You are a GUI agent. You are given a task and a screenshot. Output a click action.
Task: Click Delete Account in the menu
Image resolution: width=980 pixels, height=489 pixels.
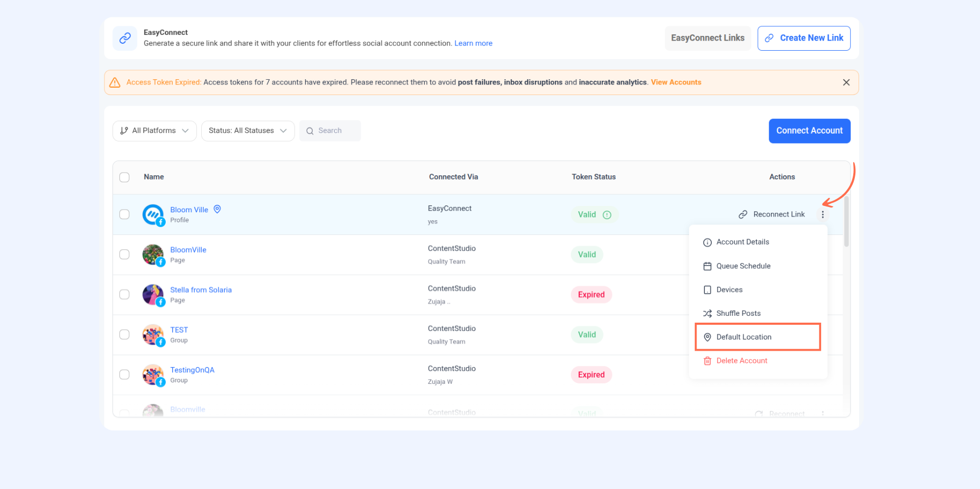click(741, 361)
